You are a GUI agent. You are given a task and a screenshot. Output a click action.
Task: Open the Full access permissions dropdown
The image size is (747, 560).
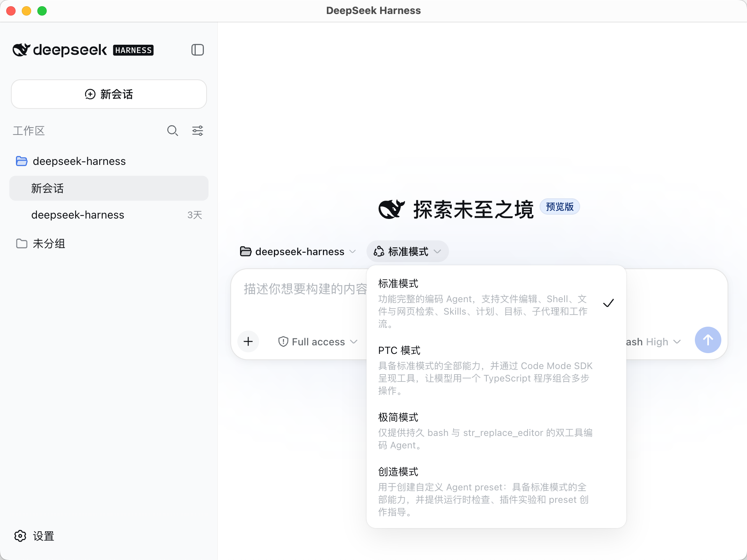pos(318,341)
